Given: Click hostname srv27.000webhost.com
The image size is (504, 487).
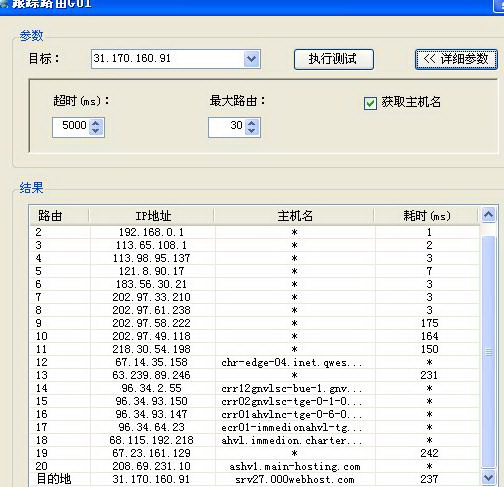Looking at the screenshot, I should click(295, 479).
